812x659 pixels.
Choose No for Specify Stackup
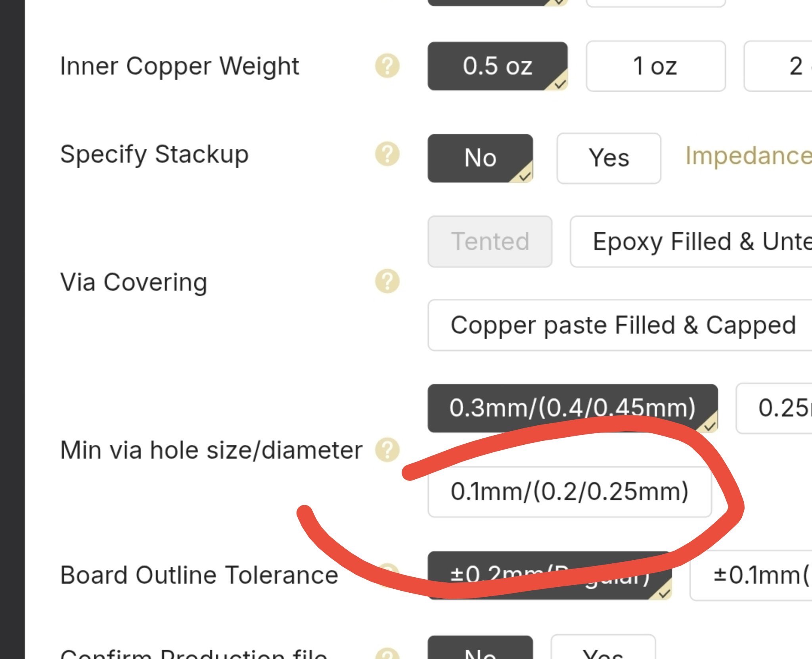pyautogui.click(x=480, y=158)
